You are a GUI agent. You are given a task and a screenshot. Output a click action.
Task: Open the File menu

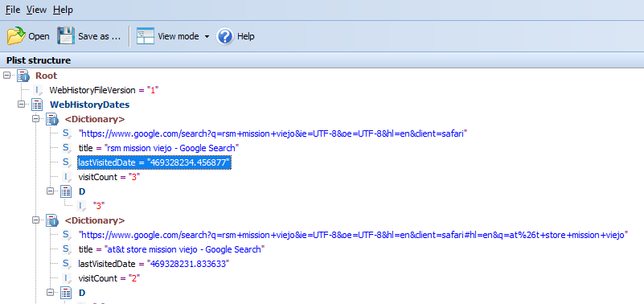pos(13,10)
